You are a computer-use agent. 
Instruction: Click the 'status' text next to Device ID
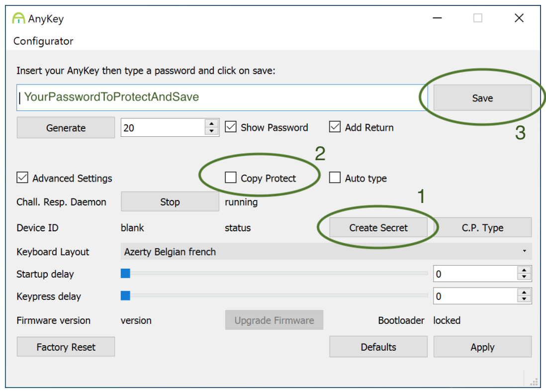[x=238, y=228]
